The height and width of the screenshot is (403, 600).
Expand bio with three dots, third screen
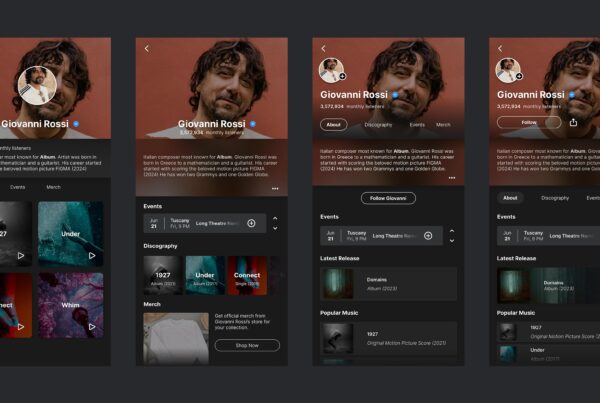pos(451,177)
